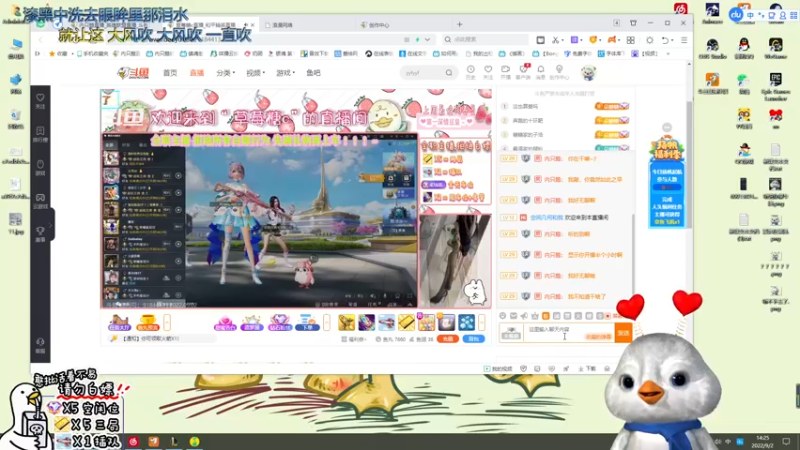Open the 收藏 favorites bookmark star
The image size is (800, 450).
point(58,54)
